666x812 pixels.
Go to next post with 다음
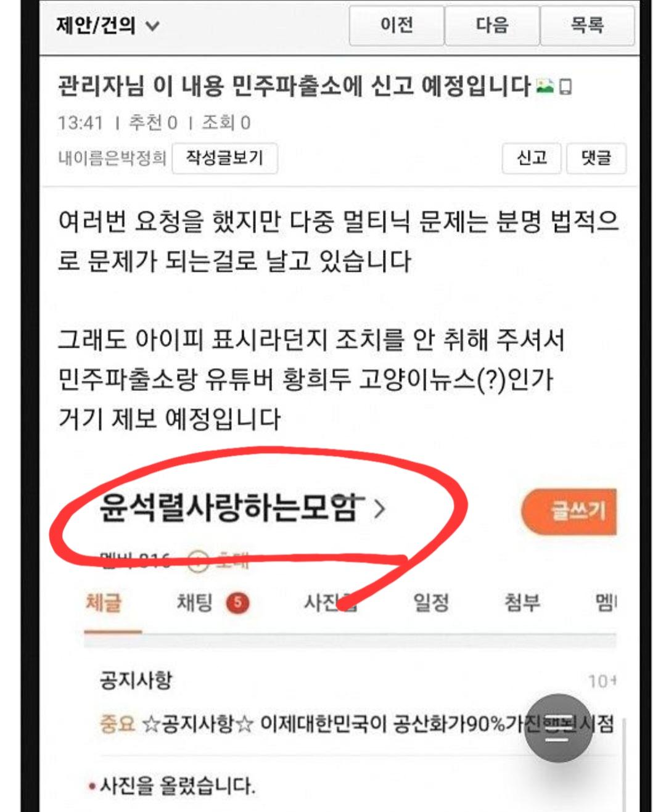click(x=491, y=25)
